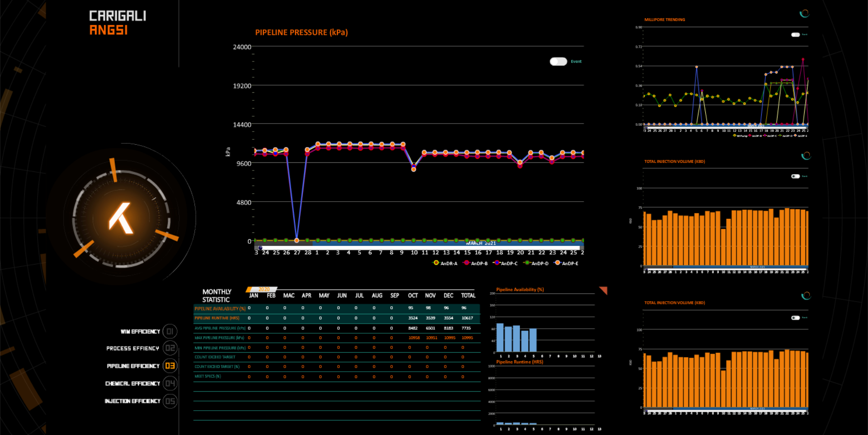
Task: Click the 04 badge beside Chemical Efficiency
Action: pos(170,383)
